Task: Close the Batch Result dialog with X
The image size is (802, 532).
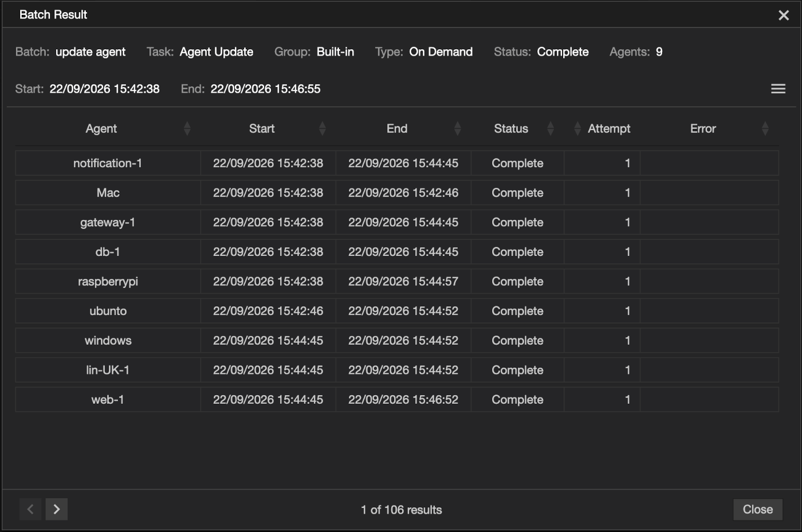Action: coord(784,15)
